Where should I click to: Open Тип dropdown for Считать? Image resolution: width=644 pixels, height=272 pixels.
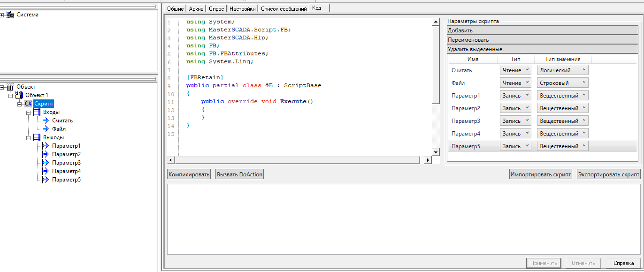(x=515, y=70)
